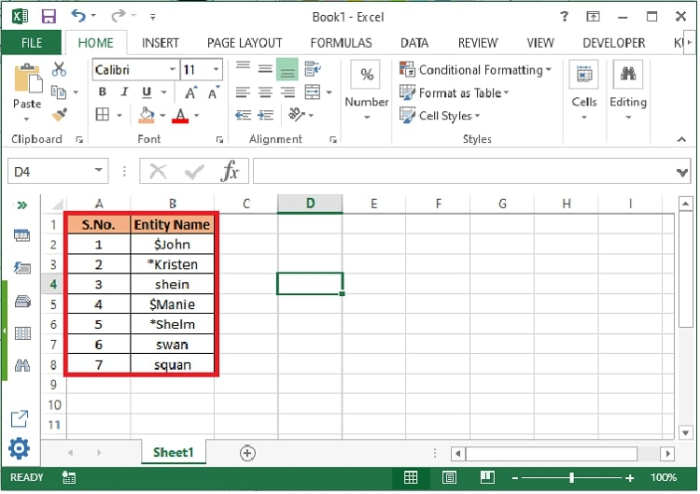This screenshot has height=494, width=700.
Task: Switch to the PAGE LAYOUT tab
Action: coord(245,43)
